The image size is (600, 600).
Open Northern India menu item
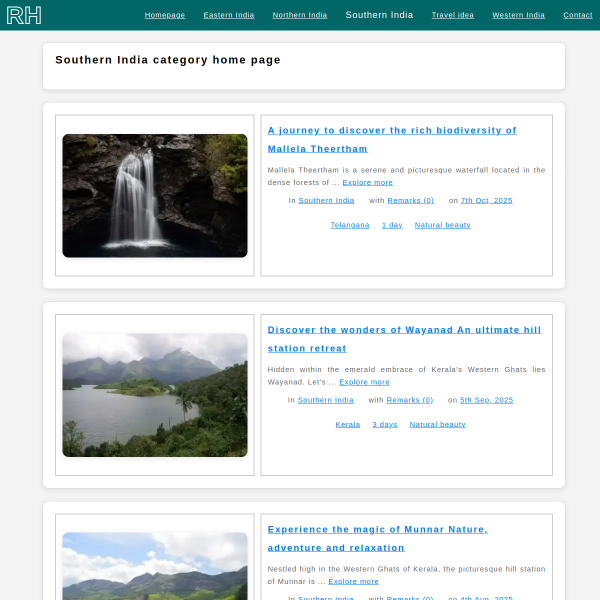point(300,15)
